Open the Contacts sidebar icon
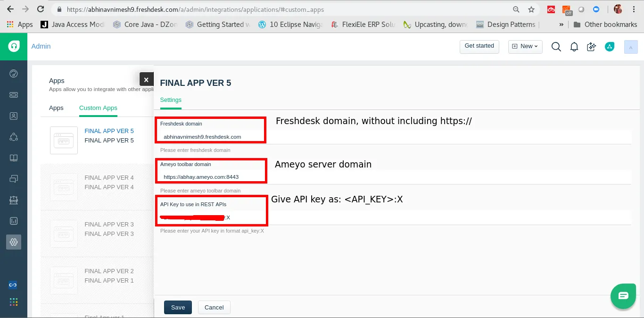The height and width of the screenshot is (318, 644). coord(14,116)
